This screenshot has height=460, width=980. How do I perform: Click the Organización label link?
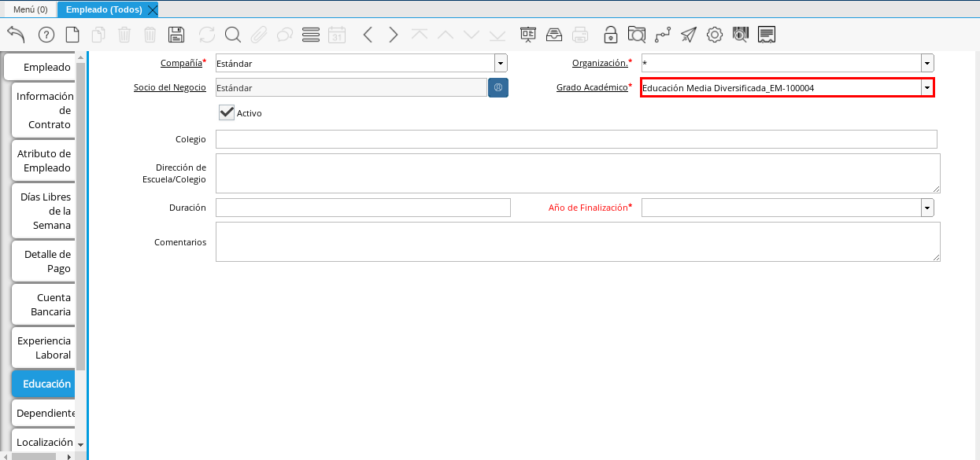(x=600, y=63)
